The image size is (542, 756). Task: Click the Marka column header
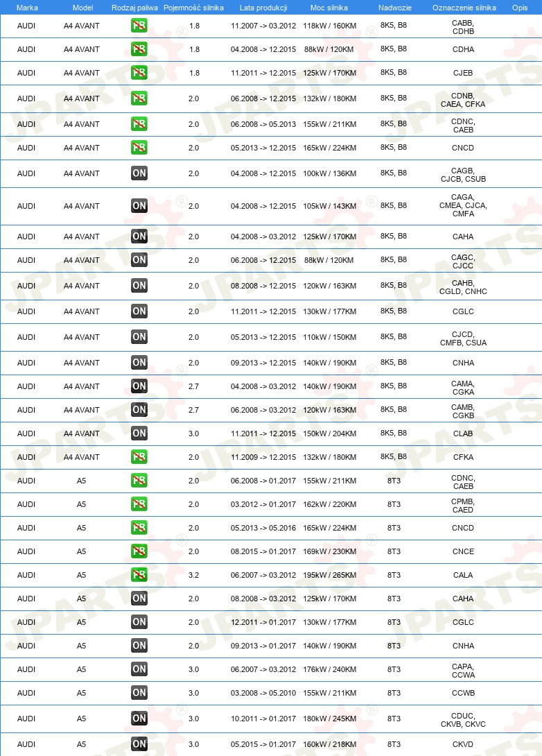pos(27,8)
